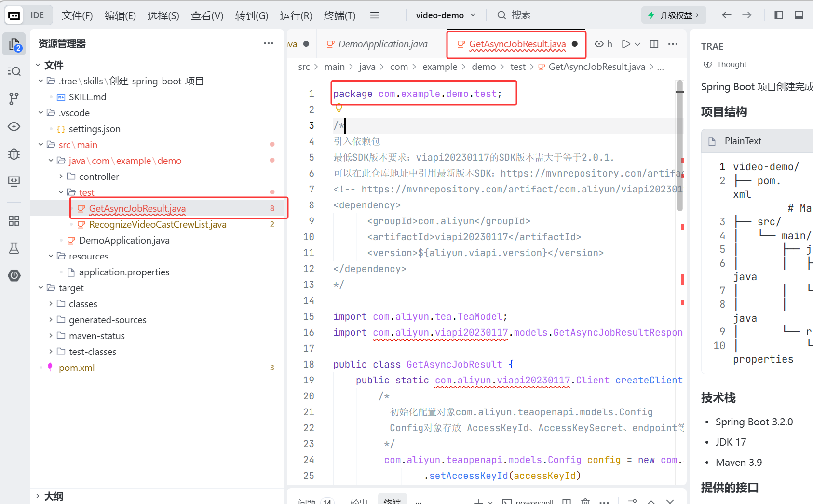
Task: Navigate back with the left arrow
Action: tap(727, 15)
